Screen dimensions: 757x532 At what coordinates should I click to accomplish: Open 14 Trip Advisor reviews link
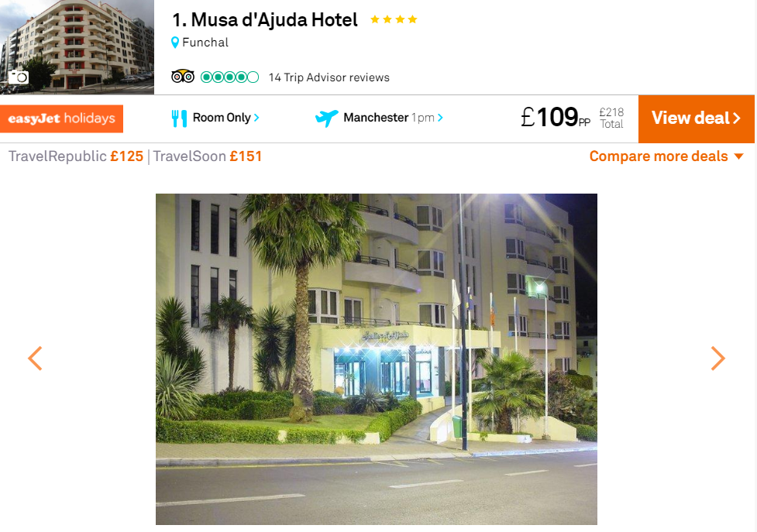tap(329, 77)
